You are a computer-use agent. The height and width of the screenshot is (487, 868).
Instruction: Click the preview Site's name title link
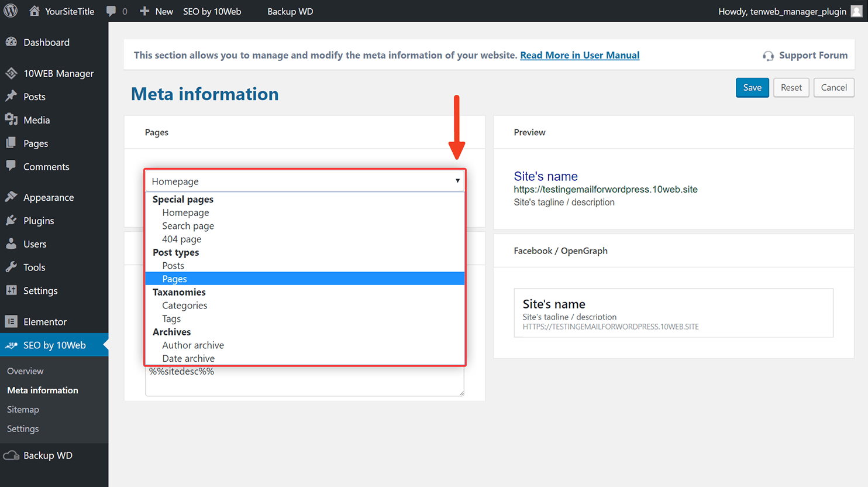(546, 176)
